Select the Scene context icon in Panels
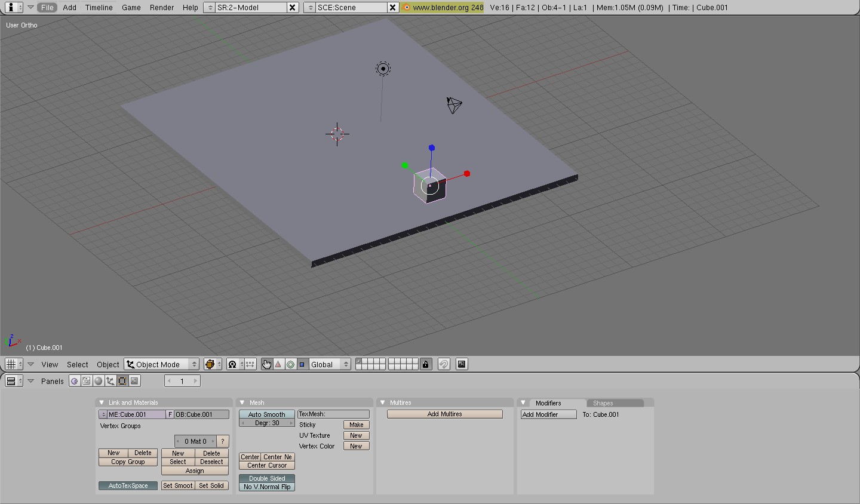 [x=134, y=381]
